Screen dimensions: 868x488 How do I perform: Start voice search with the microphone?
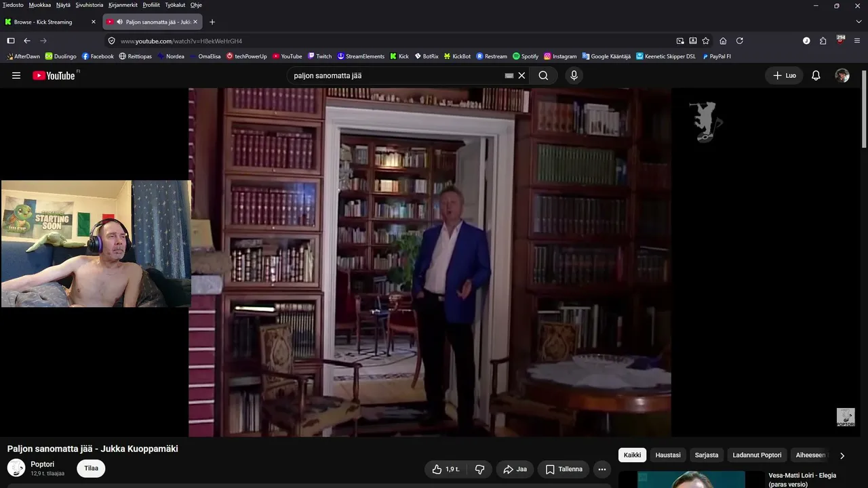click(574, 76)
